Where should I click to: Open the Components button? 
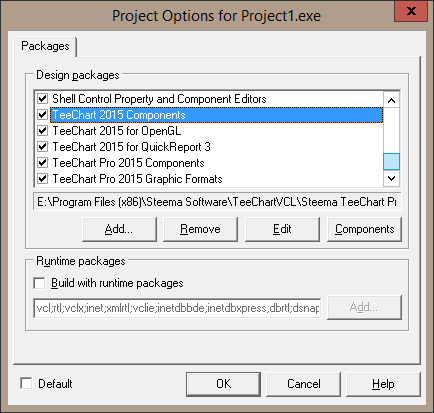364,229
